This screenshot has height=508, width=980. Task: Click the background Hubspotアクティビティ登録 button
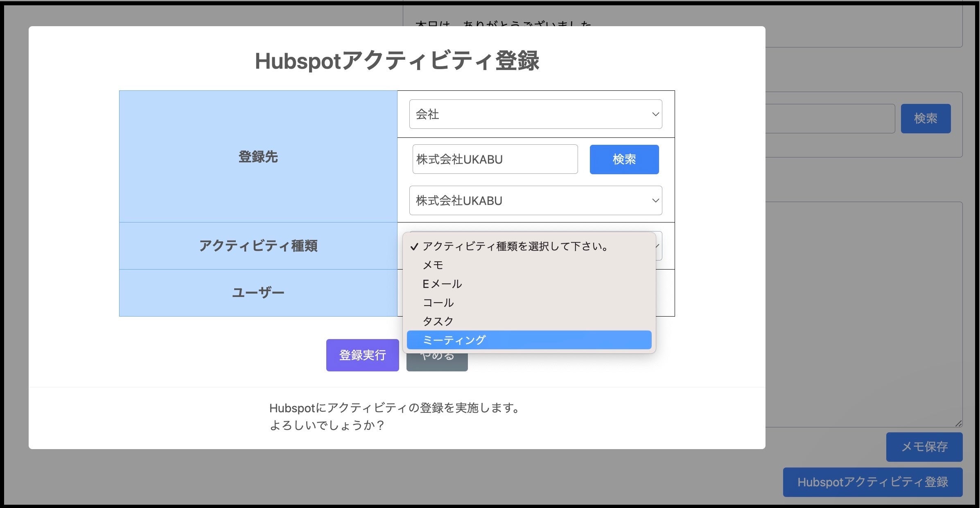coord(872,482)
